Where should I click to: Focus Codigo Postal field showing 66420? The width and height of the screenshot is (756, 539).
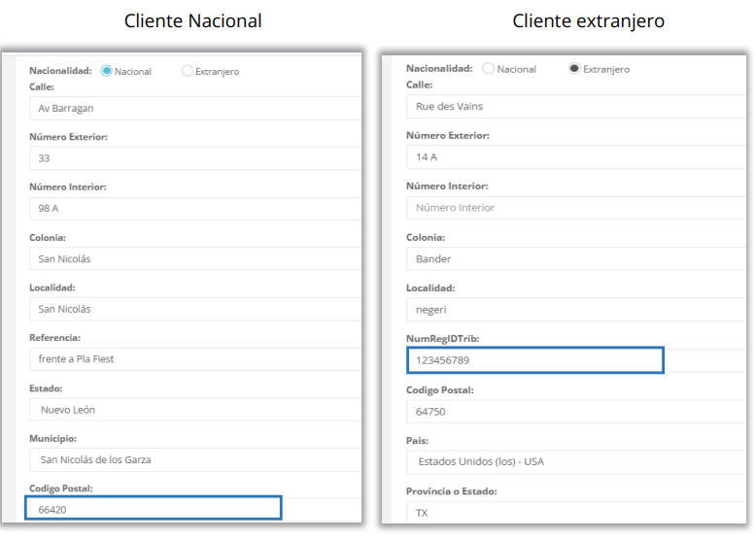pos(154,509)
